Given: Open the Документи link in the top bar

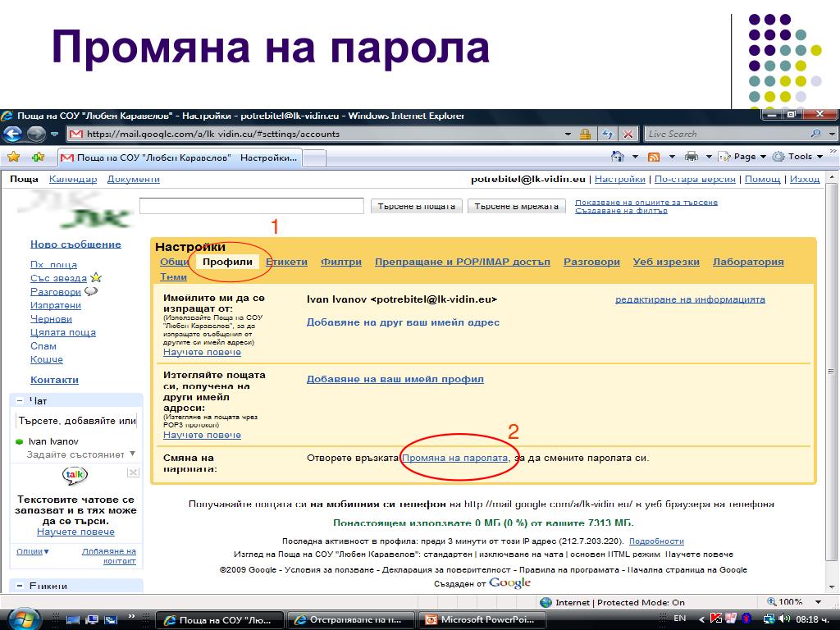Looking at the screenshot, I should pyautogui.click(x=134, y=179).
